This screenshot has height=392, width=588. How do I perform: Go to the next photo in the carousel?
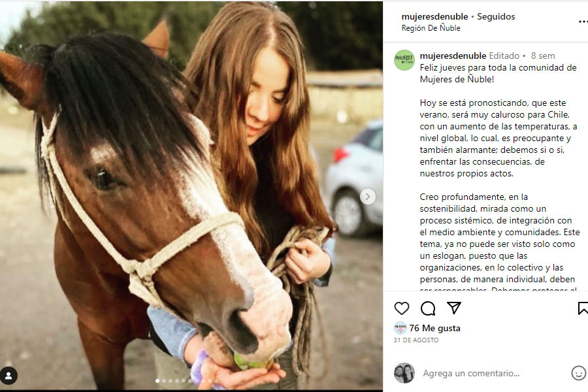368,196
